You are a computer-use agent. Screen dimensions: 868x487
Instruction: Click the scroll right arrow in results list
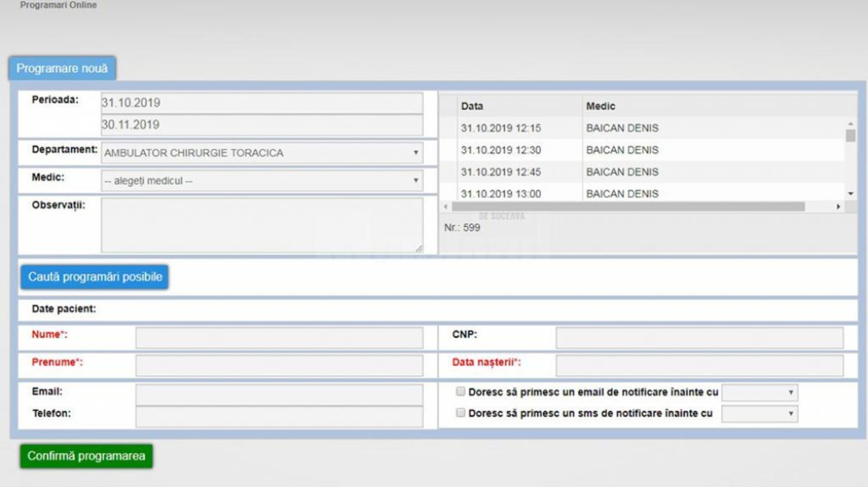click(x=838, y=206)
